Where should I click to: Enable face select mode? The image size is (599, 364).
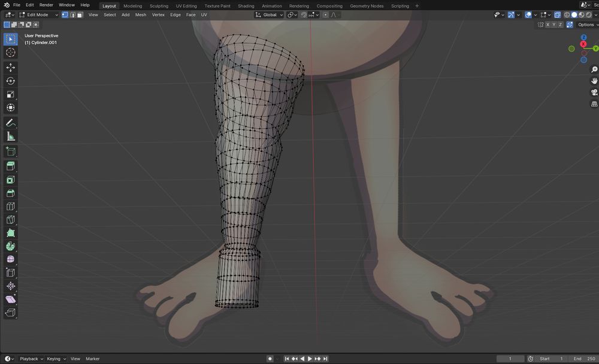coord(80,15)
